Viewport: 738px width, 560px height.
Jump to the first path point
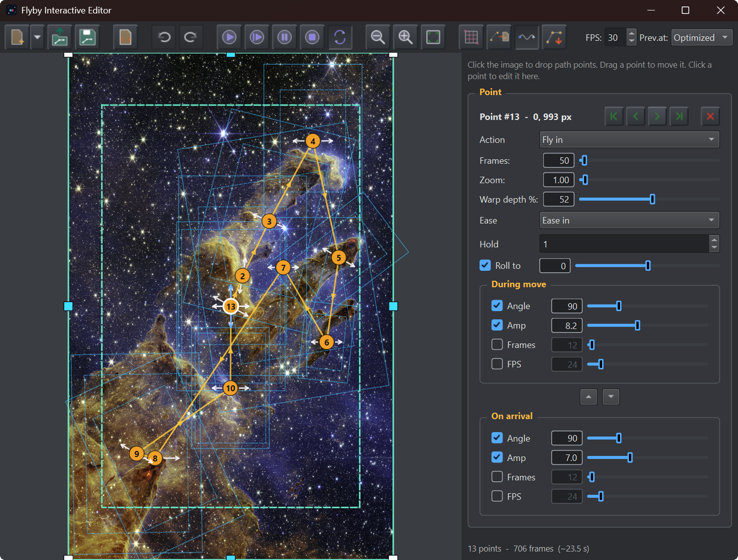click(614, 116)
